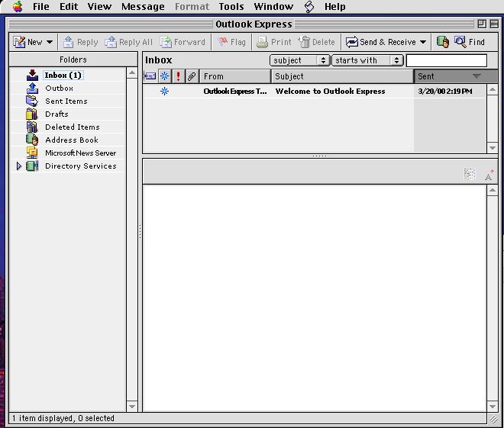Click the Flag toolbar button
Screen dimensions: 504x428
coord(231,42)
